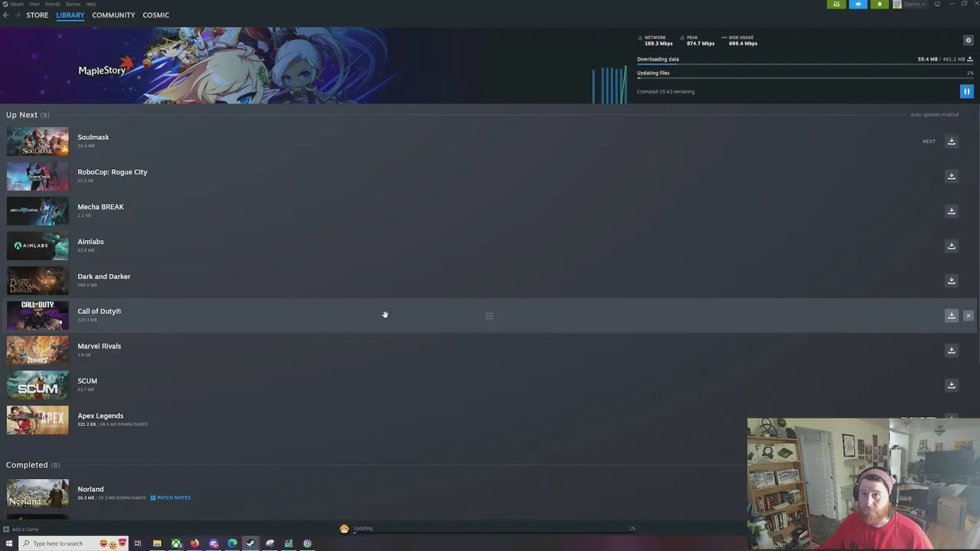This screenshot has height=551, width=980.
Task: Open Norland PATCH NOTES link
Action: point(170,497)
